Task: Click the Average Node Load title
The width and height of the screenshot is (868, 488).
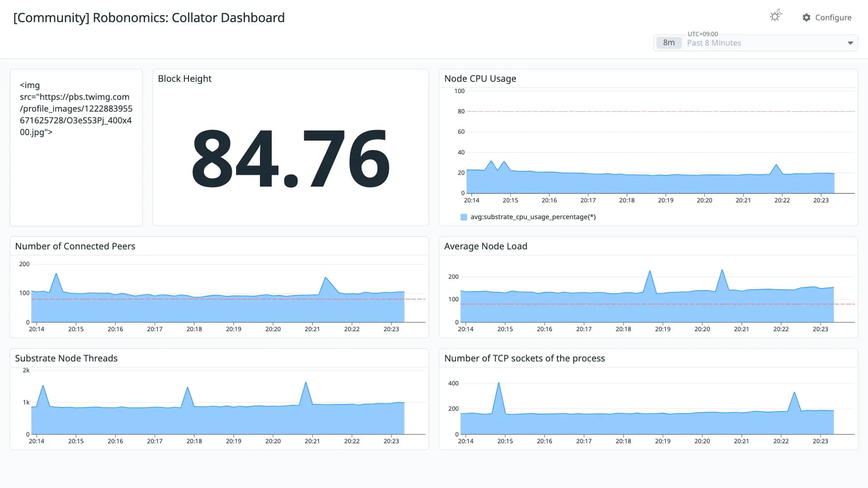Action: click(486, 246)
